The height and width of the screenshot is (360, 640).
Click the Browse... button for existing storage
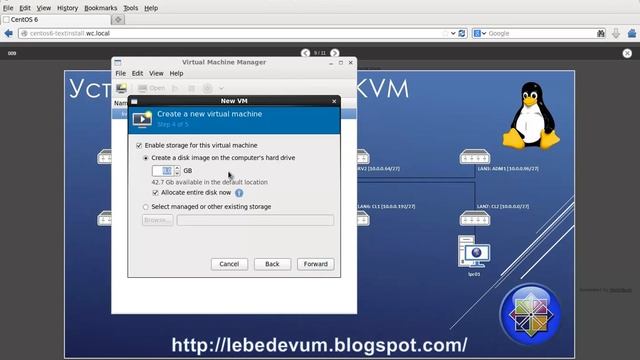157,220
